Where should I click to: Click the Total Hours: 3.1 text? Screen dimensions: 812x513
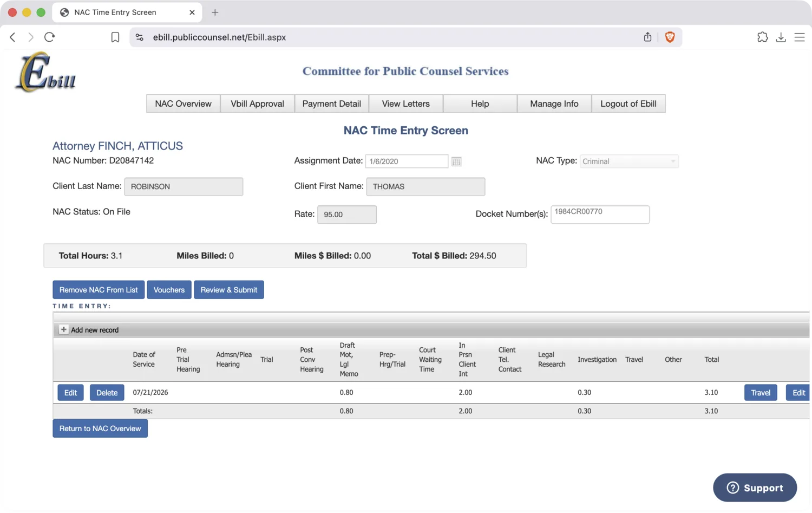click(90, 256)
